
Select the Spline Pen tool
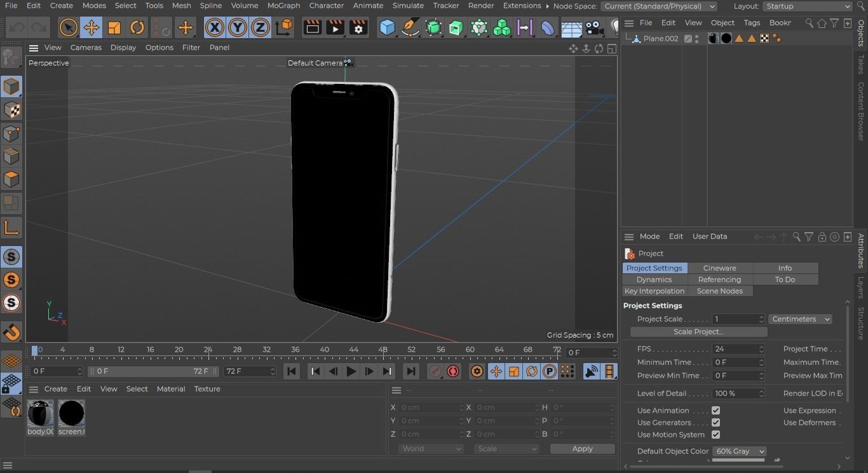(410, 28)
